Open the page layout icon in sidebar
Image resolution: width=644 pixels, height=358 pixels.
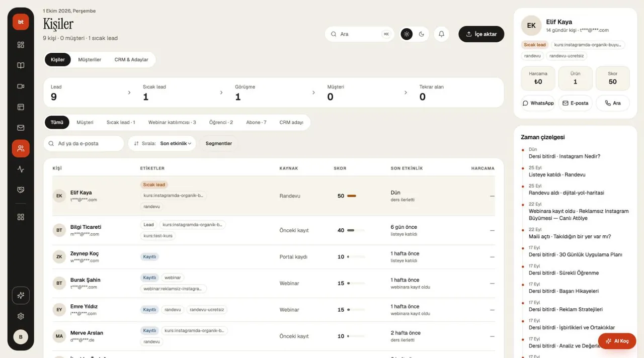(x=21, y=107)
